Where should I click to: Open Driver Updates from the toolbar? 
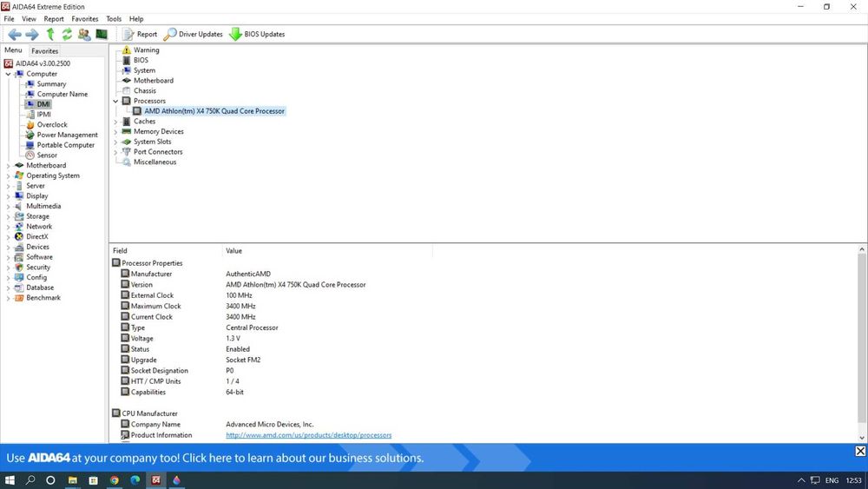coord(193,35)
